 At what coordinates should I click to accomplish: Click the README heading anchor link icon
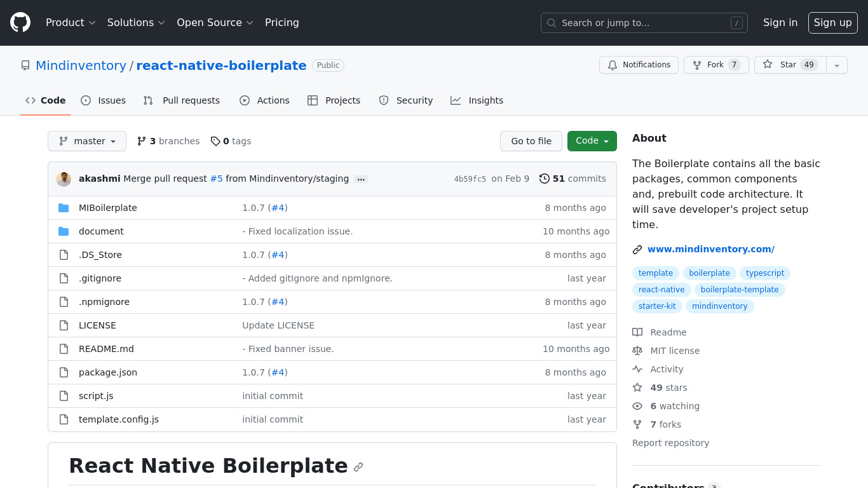point(358,467)
